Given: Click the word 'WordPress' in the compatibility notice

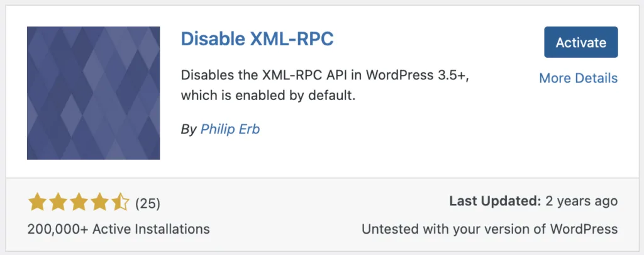Looking at the screenshot, I should coord(584,229).
